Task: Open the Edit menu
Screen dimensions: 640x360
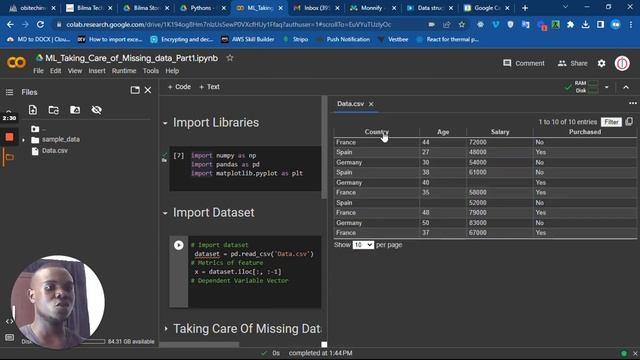Action: (55, 71)
